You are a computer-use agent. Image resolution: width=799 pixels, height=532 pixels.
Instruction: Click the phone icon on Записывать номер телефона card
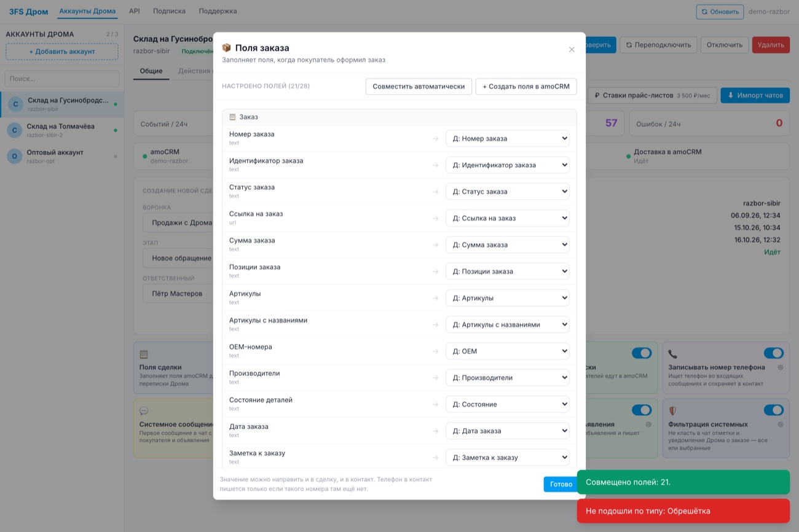[x=672, y=354]
